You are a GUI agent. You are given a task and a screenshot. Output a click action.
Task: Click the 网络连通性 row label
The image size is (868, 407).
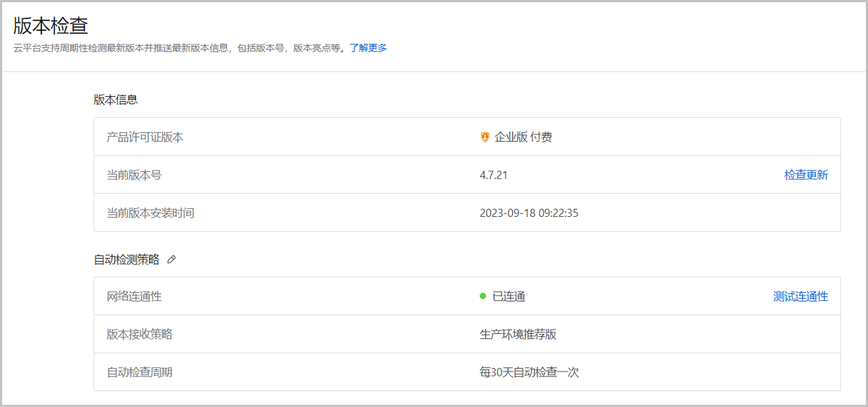[134, 296]
